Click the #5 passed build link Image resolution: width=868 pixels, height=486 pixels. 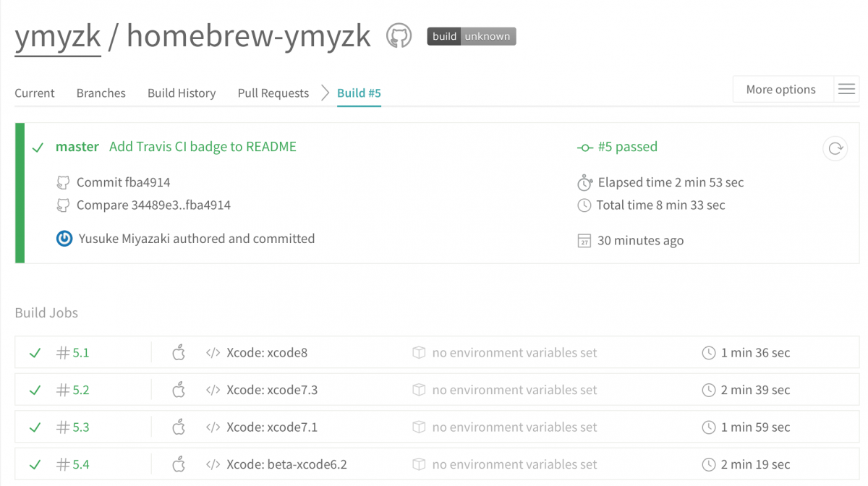(626, 147)
